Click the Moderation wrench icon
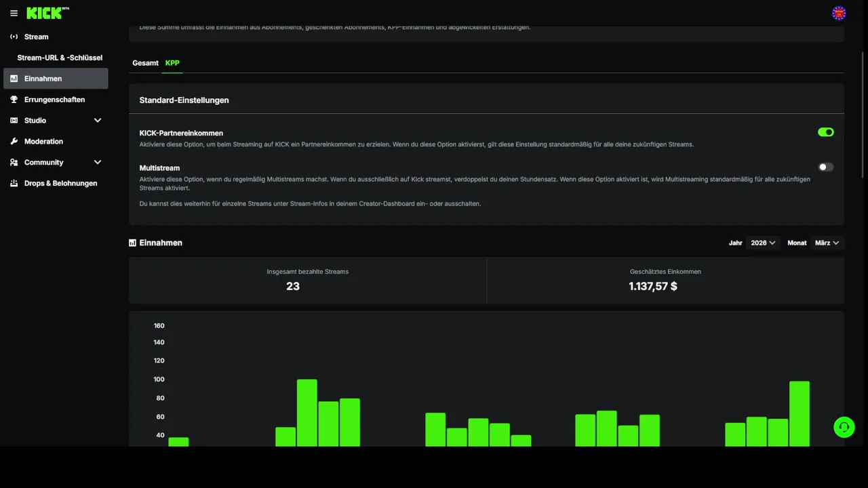 coord(14,142)
